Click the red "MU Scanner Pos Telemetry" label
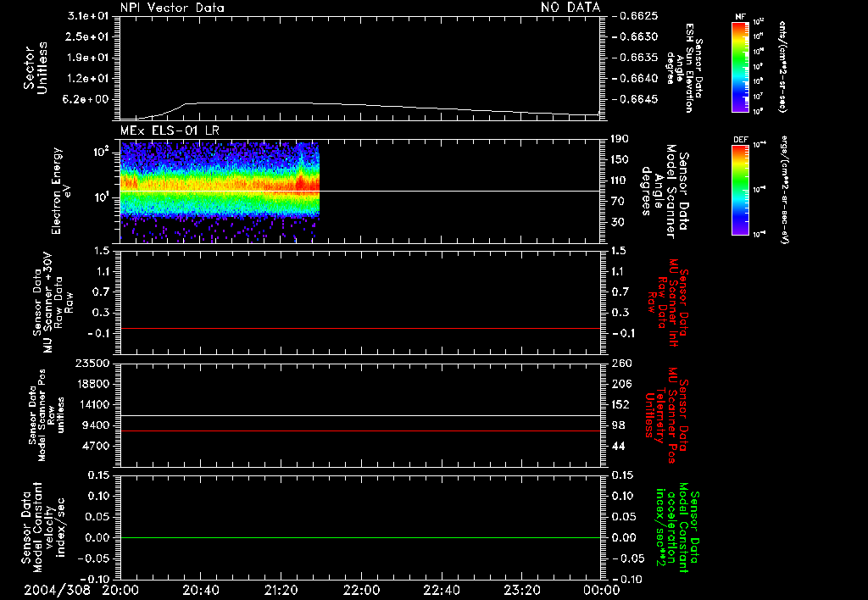The height and width of the screenshot is (600, 868). point(666,415)
